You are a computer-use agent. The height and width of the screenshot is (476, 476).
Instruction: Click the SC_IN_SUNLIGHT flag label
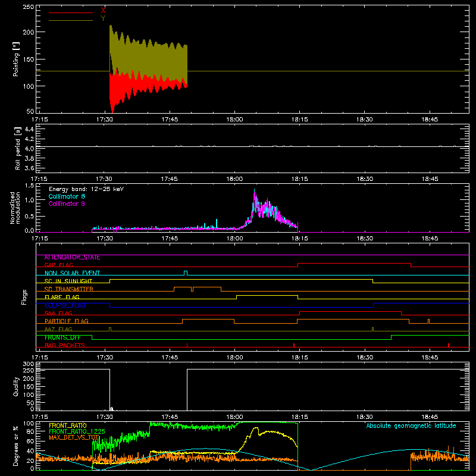click(x=68, y=281)
